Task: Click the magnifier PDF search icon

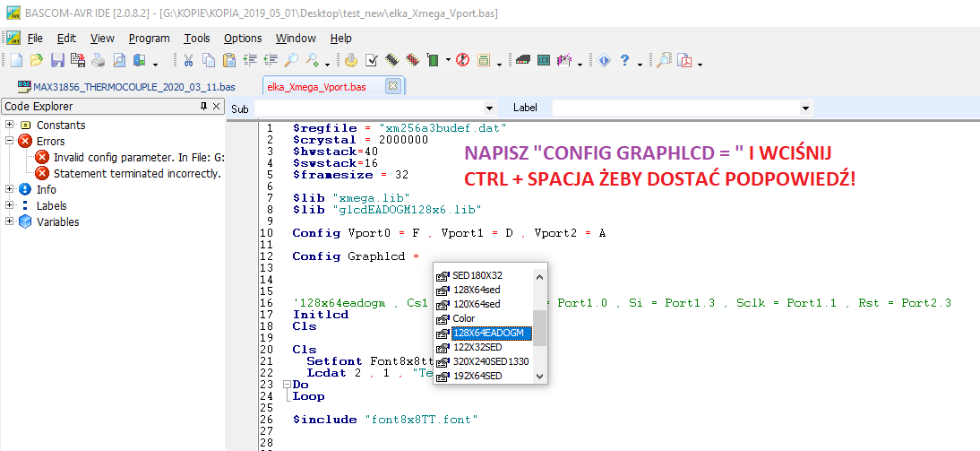Action: point(664,60)
